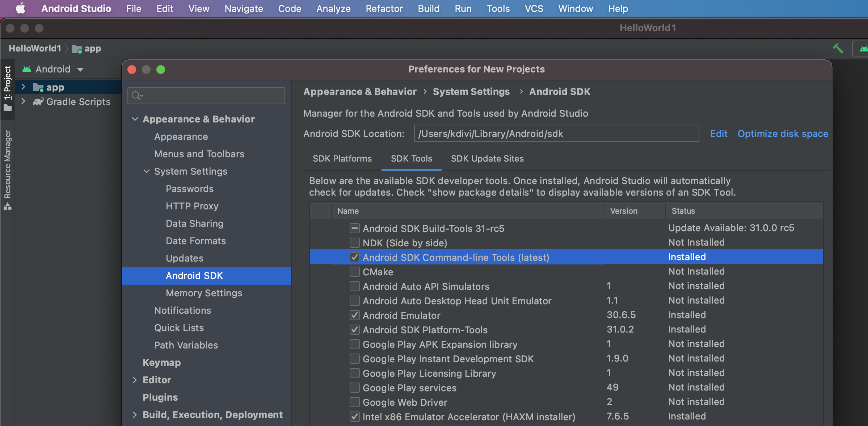Click the app module folder icon in project tree

(38, 87)
